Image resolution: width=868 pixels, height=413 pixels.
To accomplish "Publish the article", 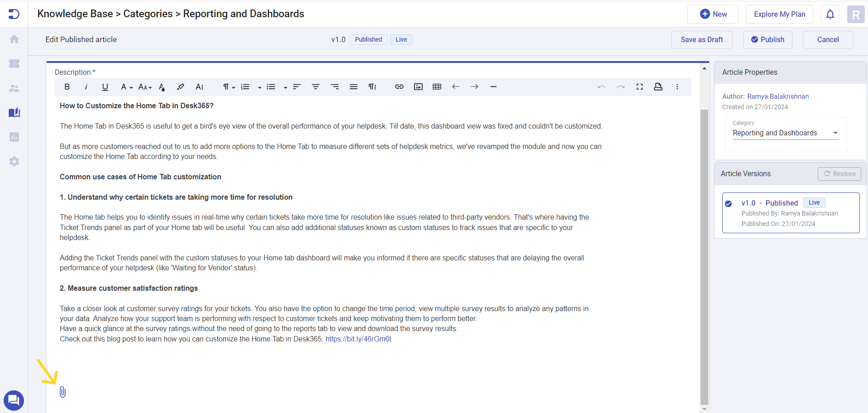I will pyautogui.click(x=767, y=39).
